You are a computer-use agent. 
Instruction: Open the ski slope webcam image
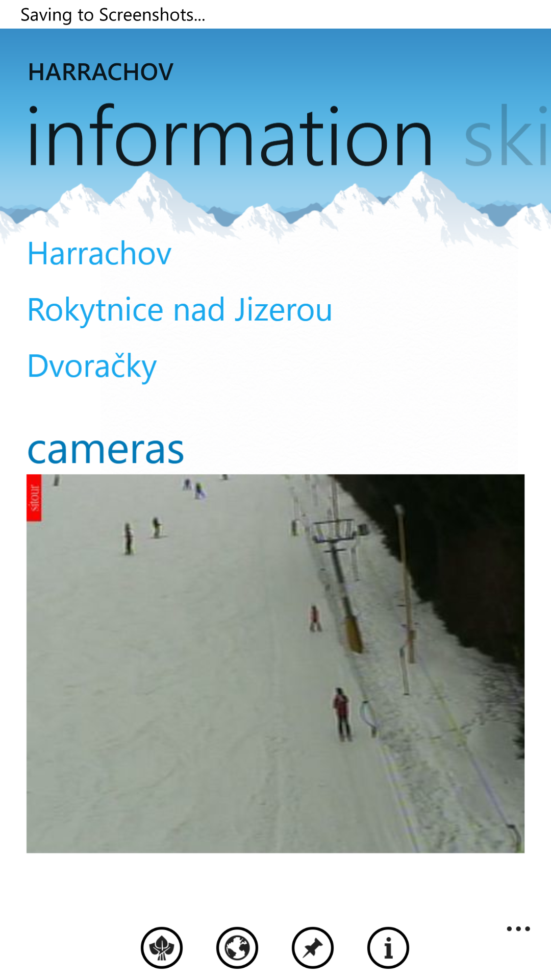[x=275, y=664]
